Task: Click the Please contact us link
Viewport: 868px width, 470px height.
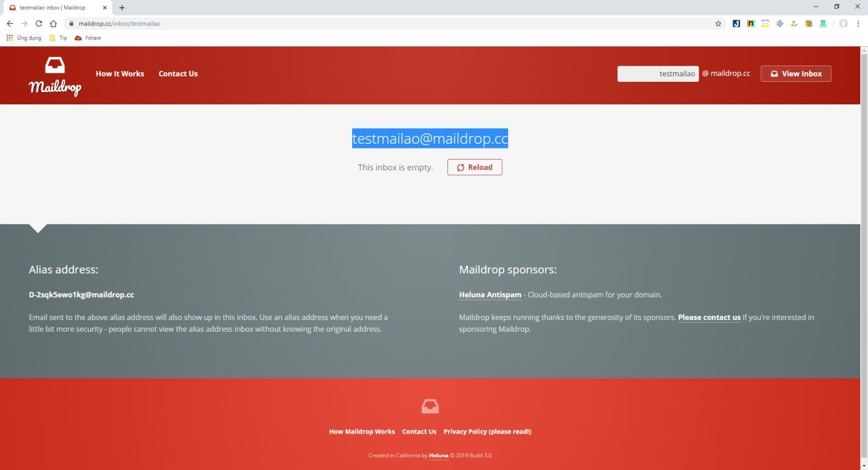Action: point(709,317)
